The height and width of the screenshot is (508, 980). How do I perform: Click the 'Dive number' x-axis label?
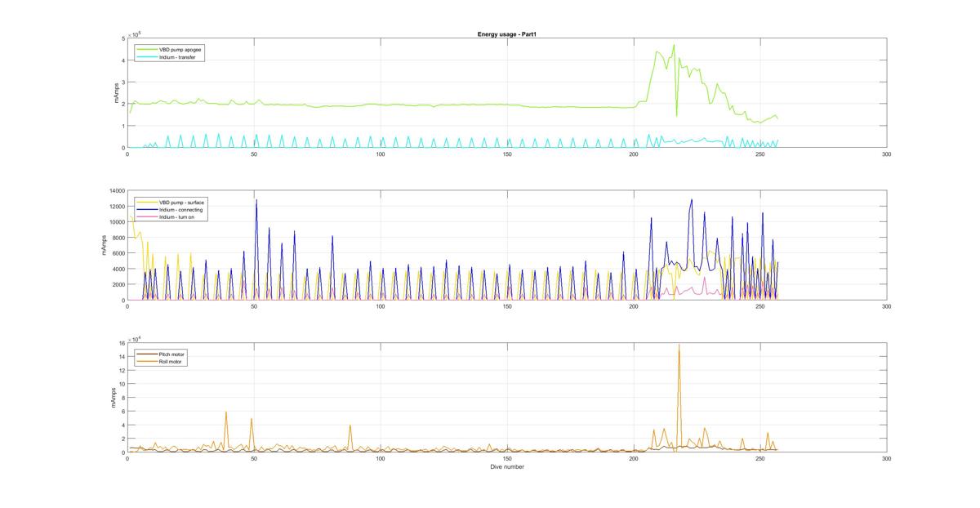point(506,467)
